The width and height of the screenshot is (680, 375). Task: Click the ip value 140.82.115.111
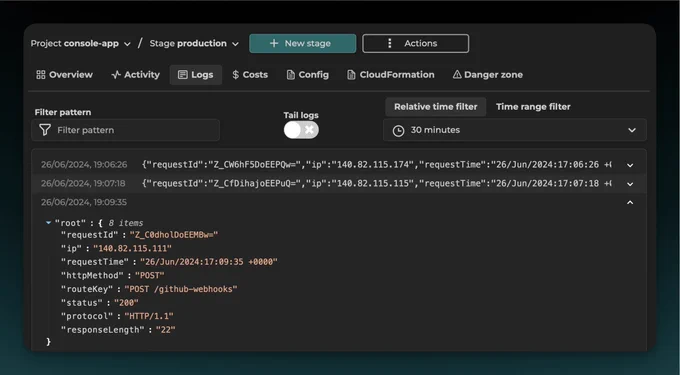tap(132, 248)
